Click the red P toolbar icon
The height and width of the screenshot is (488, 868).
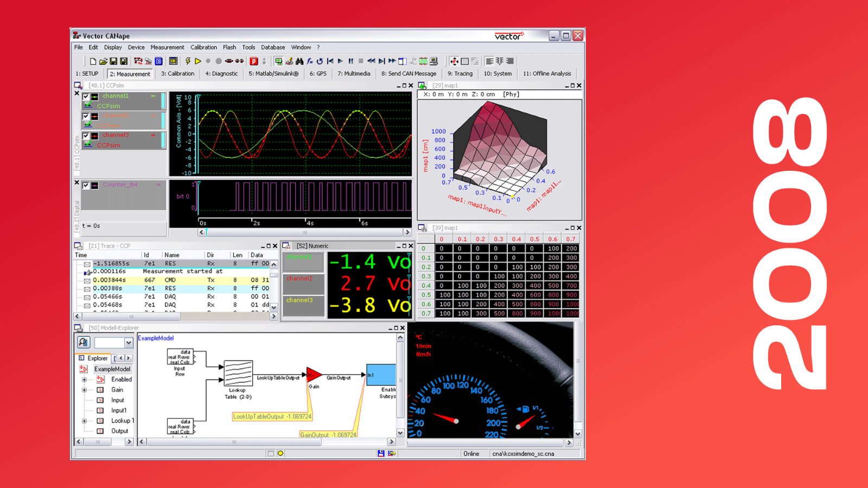point(253,61)
